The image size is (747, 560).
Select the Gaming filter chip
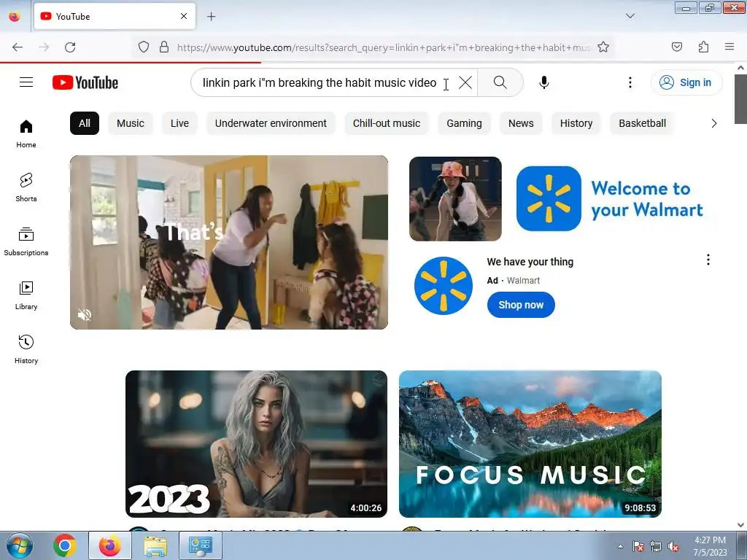(464, 123)
